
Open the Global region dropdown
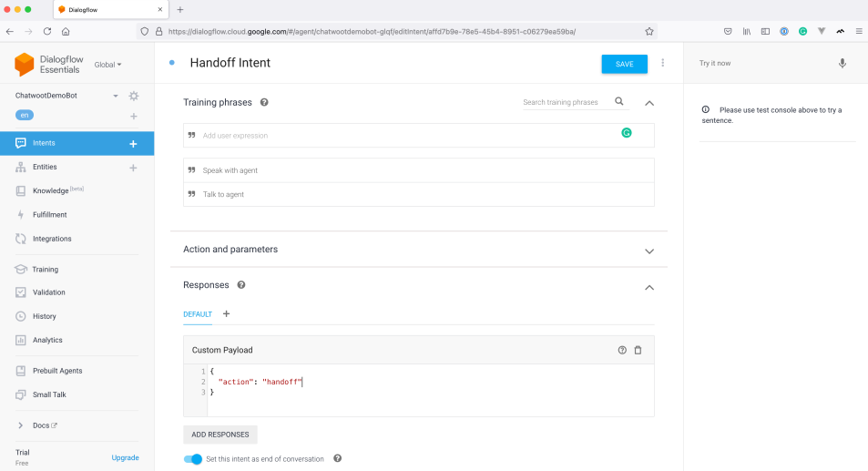[x=108, y=65]
